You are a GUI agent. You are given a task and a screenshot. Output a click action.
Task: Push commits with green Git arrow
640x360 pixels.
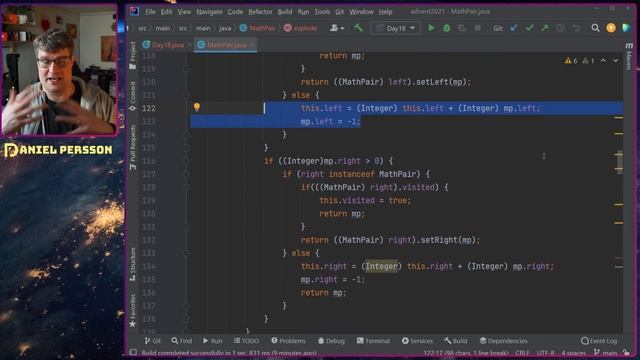pos(545,28)
